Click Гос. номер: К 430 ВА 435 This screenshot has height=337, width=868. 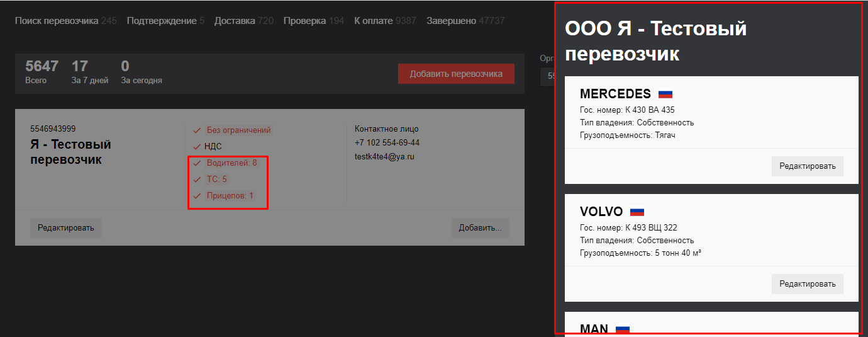pyautogui.click(x=627, y=110)
